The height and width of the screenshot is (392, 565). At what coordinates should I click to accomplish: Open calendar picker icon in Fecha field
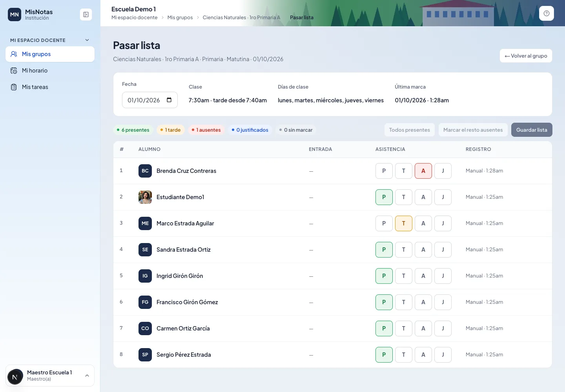click(169, 100)
